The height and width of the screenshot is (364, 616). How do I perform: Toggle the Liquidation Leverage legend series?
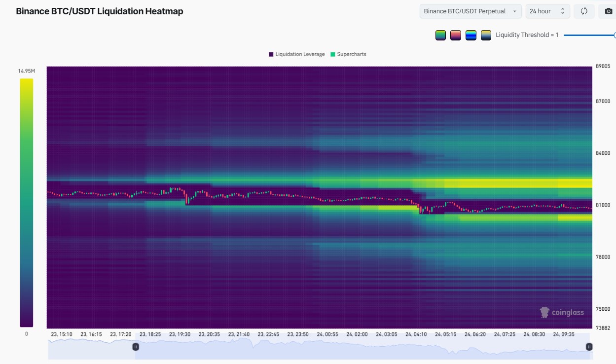296,54
